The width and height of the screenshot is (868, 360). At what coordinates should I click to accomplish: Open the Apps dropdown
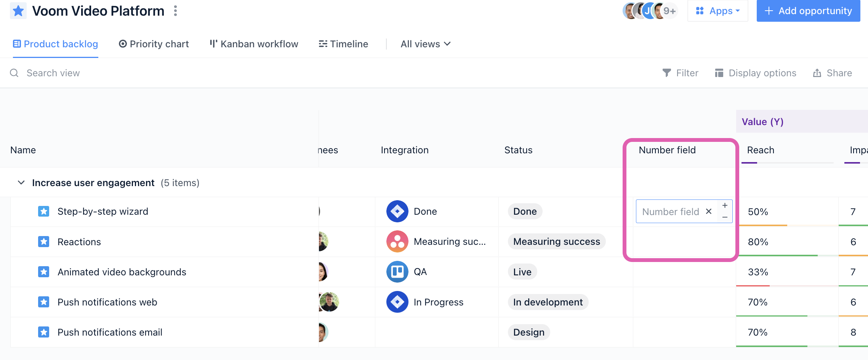717,11
